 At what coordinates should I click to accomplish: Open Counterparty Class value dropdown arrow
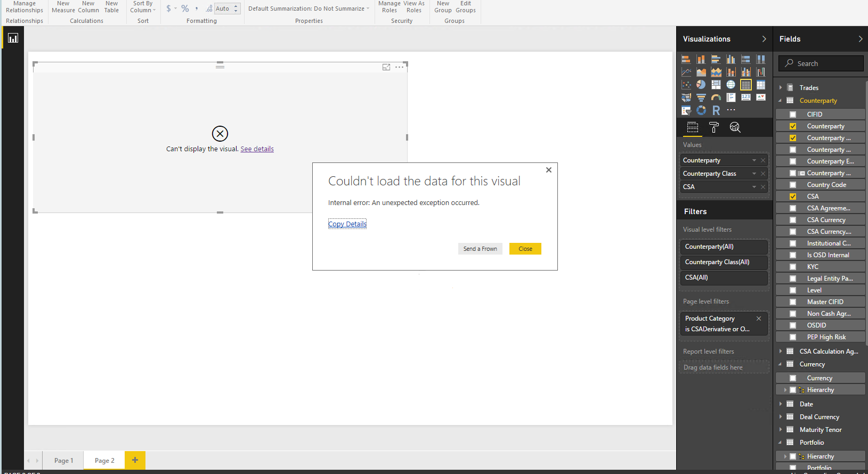click(x=754, y=174)
